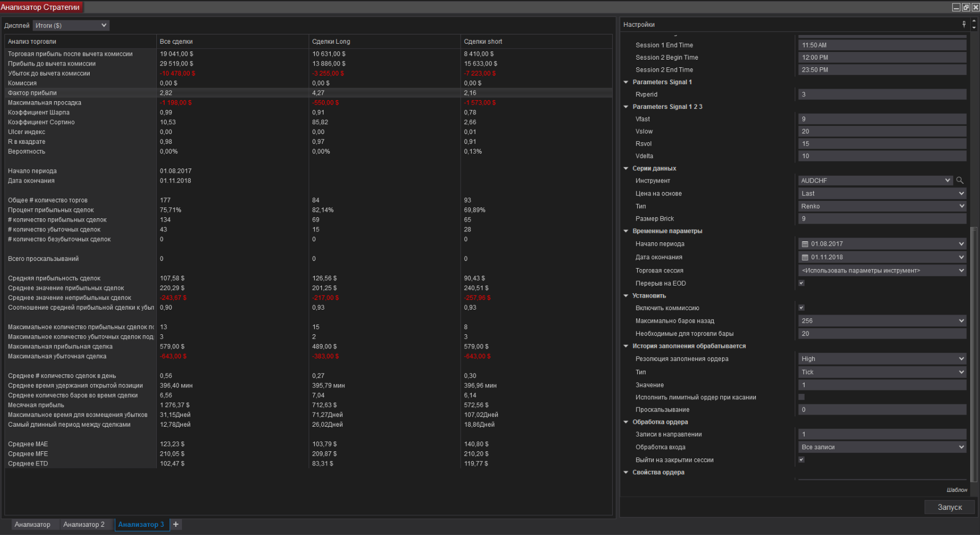Toggle Включить коммиссию checkbox
The image size is (980, 535).
[801, 307]
